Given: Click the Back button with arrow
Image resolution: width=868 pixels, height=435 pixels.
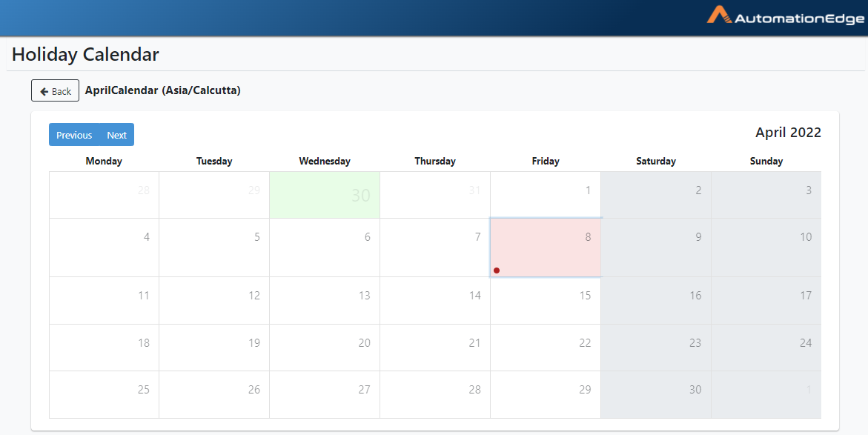Looking at the screenshot, I should pos(55,91).
